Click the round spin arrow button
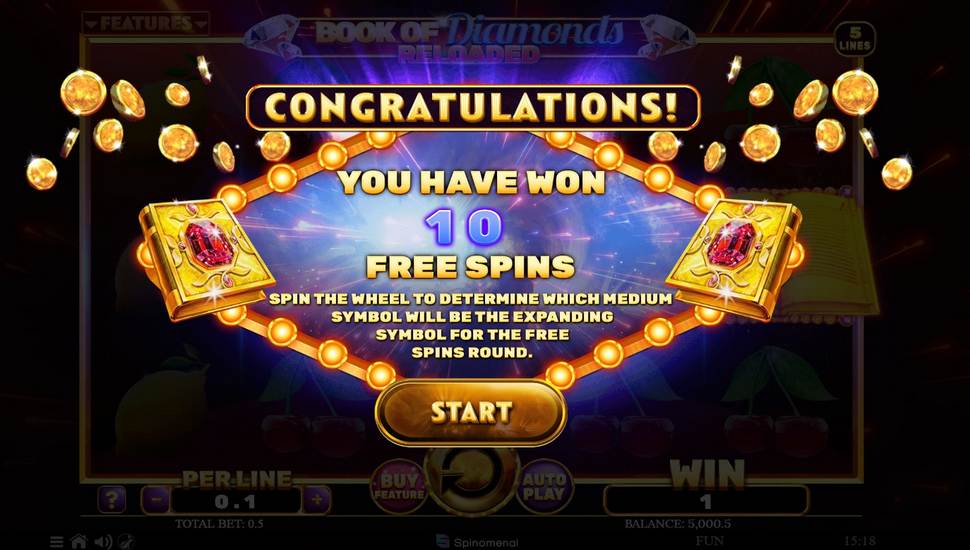This screenshot has width=970, height=550. (x=472, y=481)
